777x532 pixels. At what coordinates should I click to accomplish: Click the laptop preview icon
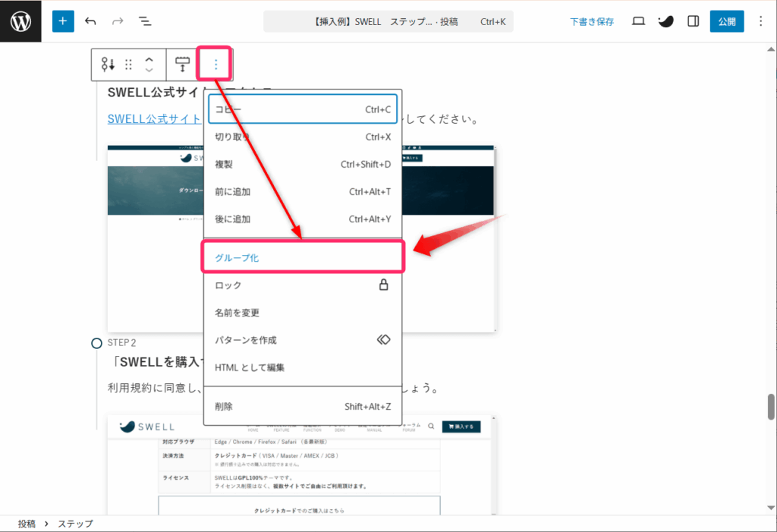638,21
